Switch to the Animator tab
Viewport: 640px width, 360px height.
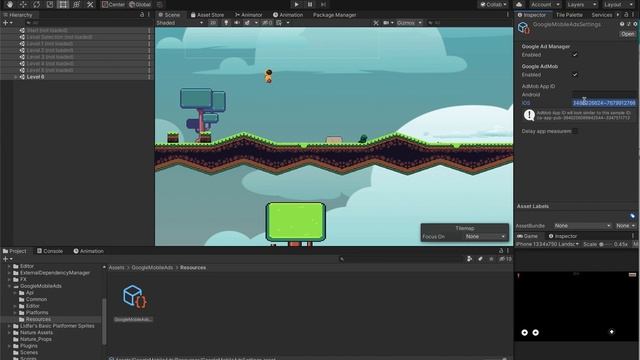click(x=248, y=15)
